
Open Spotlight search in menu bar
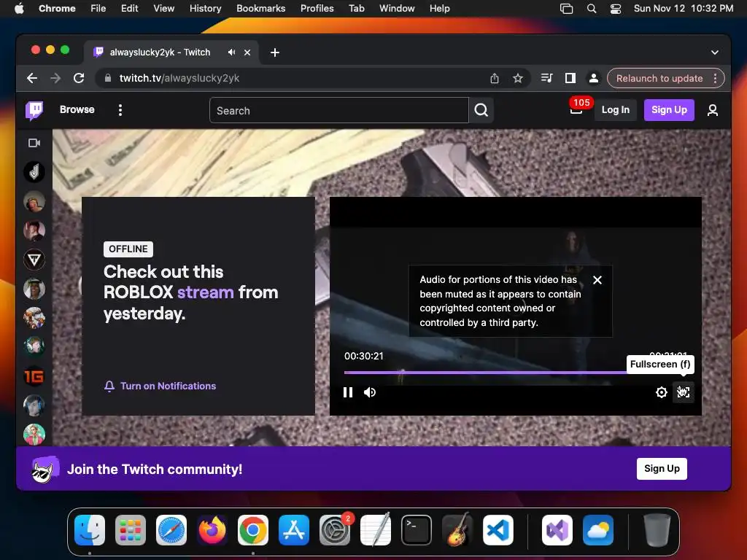pyautogui.click(x=591, y=9)
